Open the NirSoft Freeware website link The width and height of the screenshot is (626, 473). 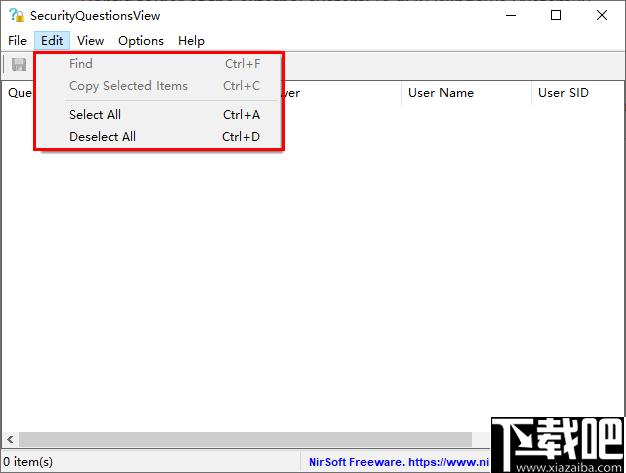[x=398, y=462]
